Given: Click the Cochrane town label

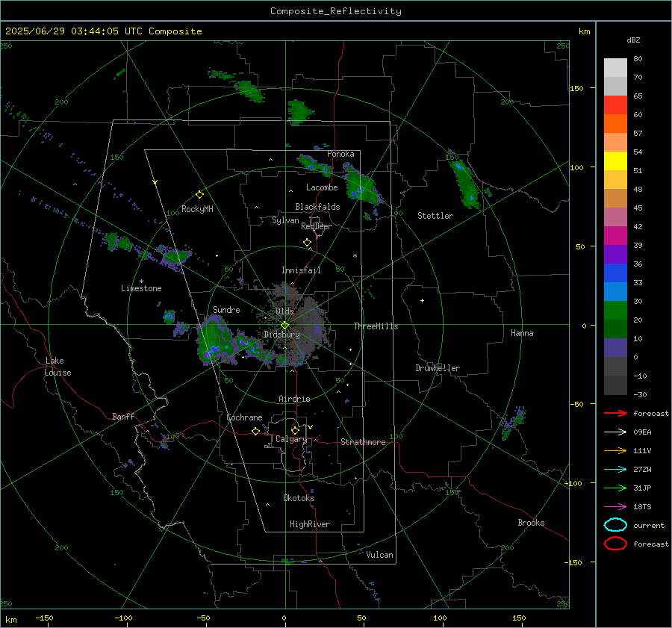Looking at the screenshot, I should click(244, 417).
